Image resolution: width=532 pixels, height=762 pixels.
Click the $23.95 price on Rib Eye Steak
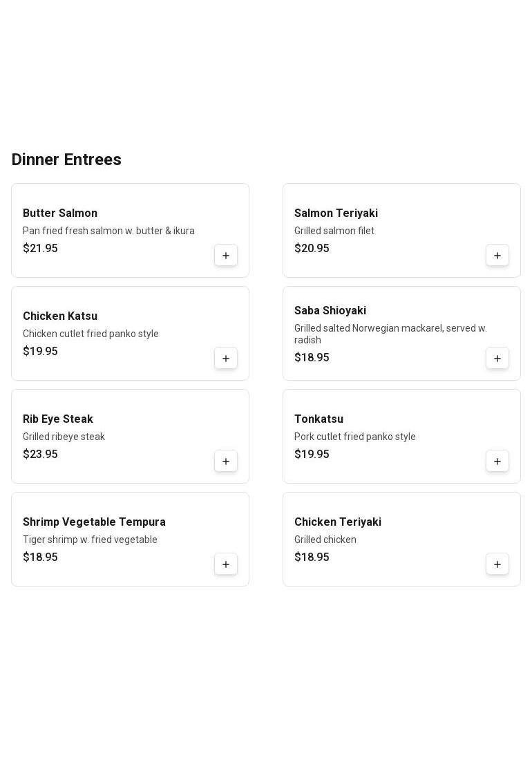[40, 455]
